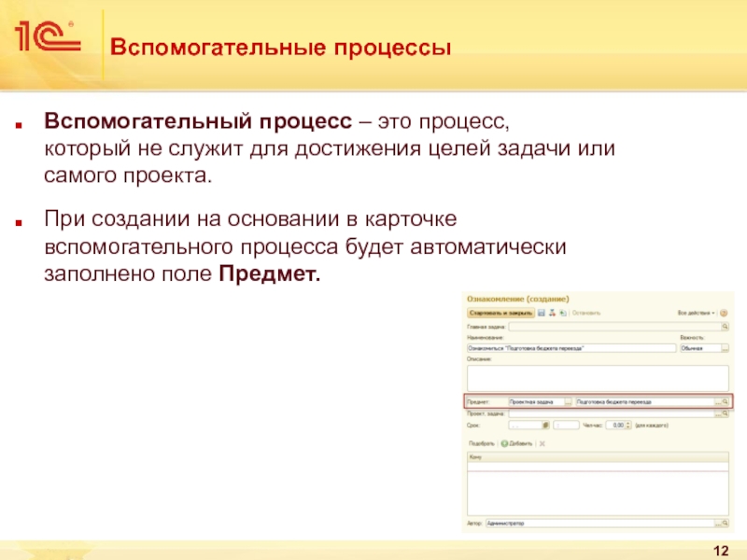Viewport: 747px width, 560px height.
Task: Click the Кому column header
Action: 598,457
